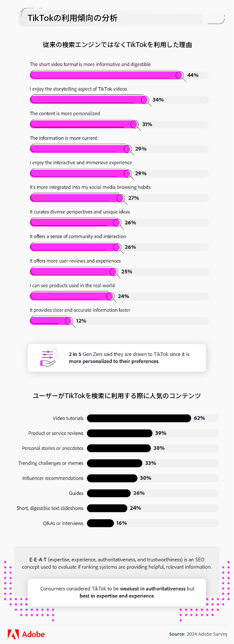Click the "Product or service reviews" label

pyautogui.click(x=56, y=433)
